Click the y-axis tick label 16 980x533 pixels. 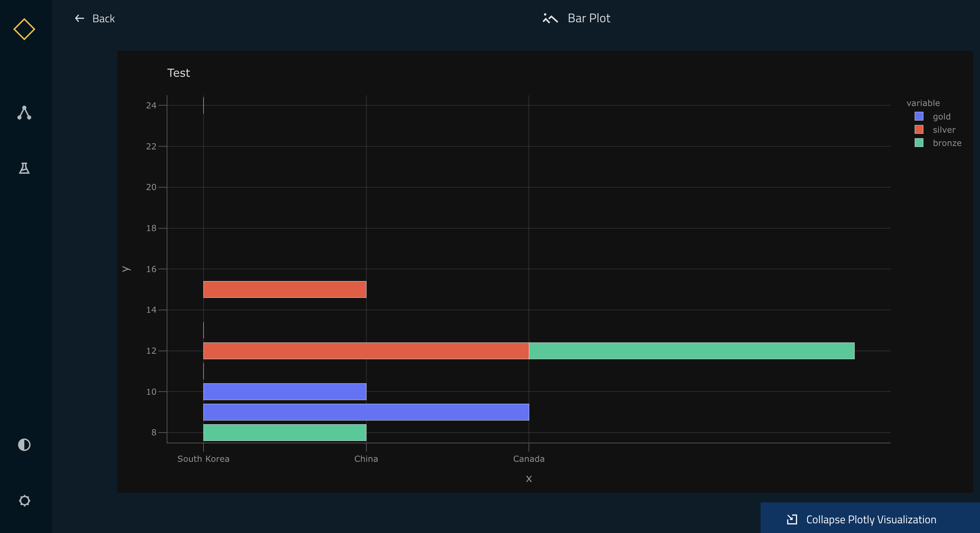[151, 269]
